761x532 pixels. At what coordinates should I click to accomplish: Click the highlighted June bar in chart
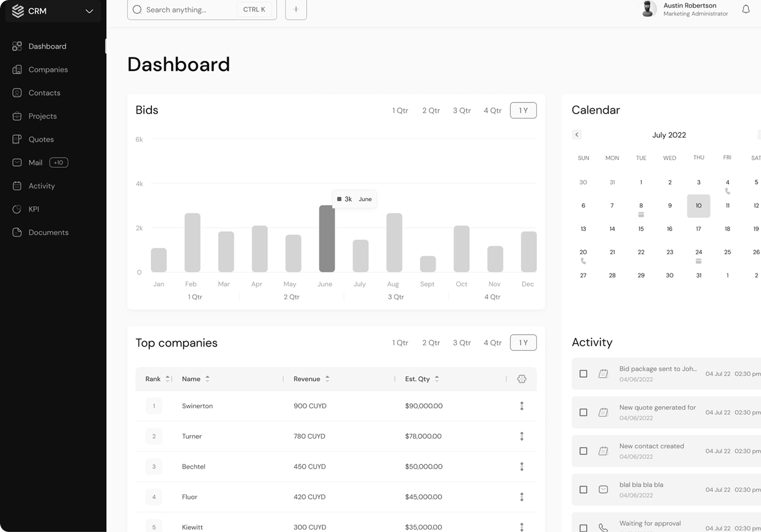pos(327,239)
